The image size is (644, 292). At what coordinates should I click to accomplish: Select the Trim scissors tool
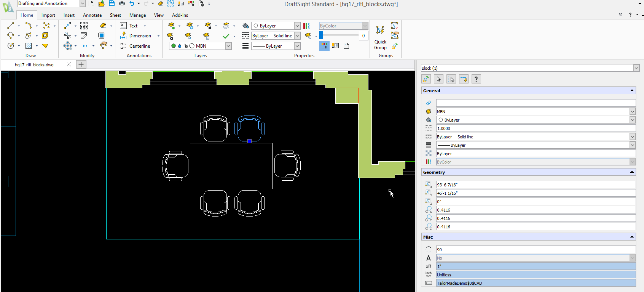coord(67,35)
